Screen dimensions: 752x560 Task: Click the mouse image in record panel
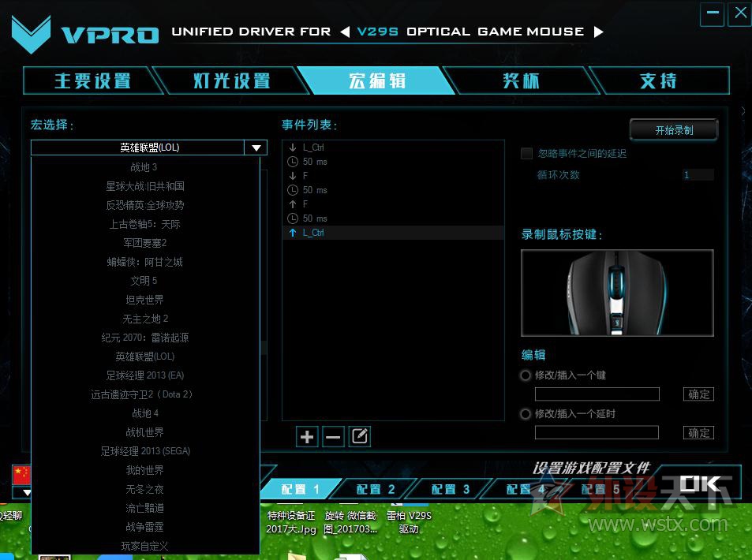click(x=617, y=293)
